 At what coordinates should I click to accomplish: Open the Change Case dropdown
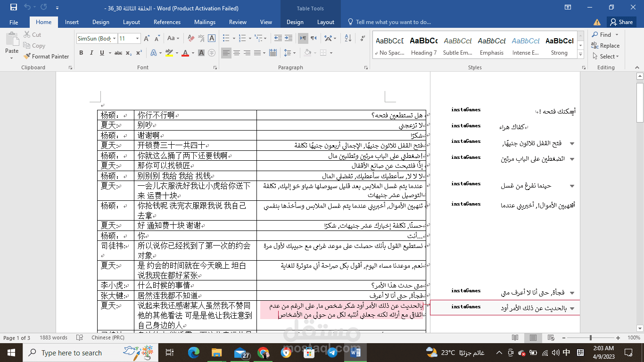tap(174, 39)
